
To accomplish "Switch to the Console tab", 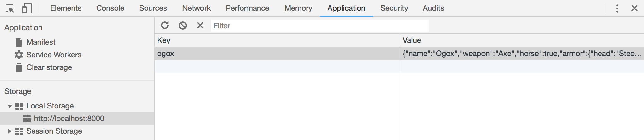I will click(x=110, y=8).
